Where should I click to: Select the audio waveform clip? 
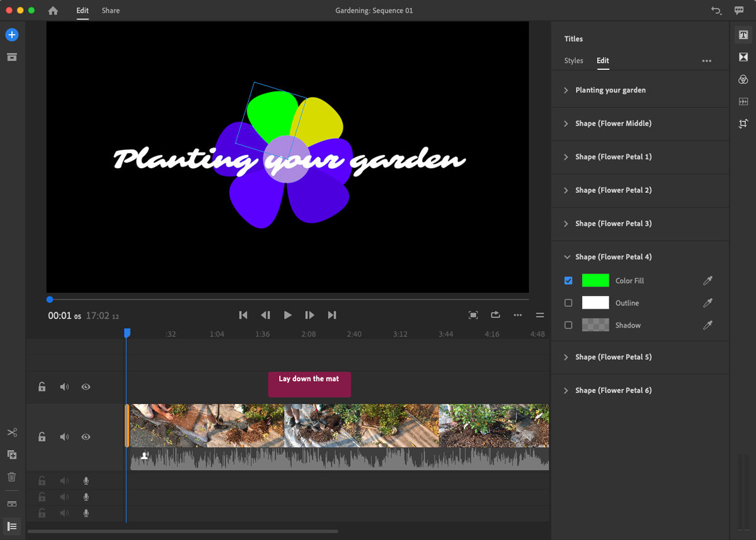[340, 459]
